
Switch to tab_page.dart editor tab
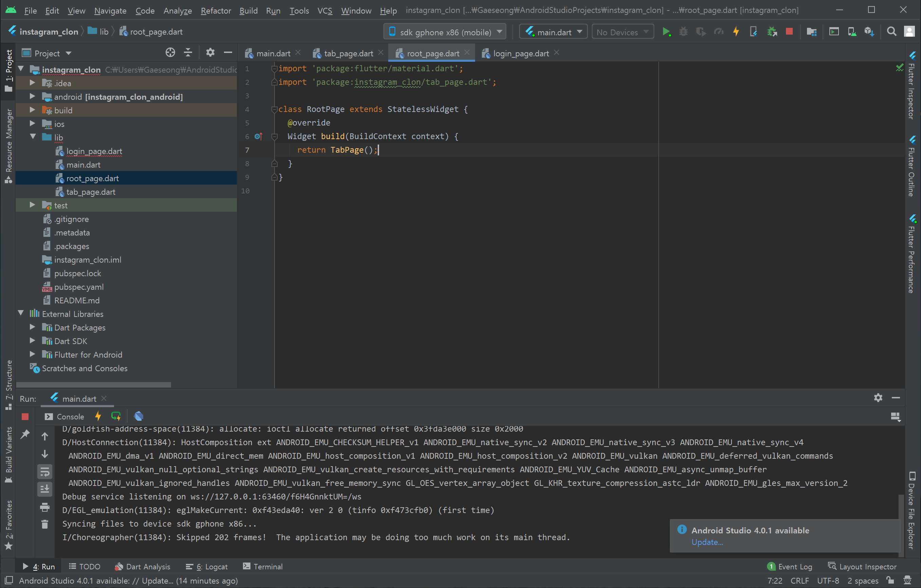click(348, 53)
